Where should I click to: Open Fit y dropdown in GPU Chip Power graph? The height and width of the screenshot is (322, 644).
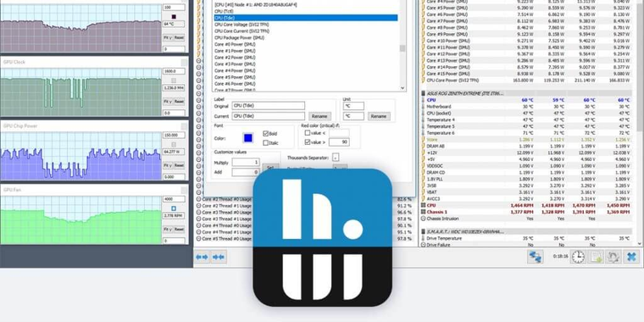click(x=168, y=165)
